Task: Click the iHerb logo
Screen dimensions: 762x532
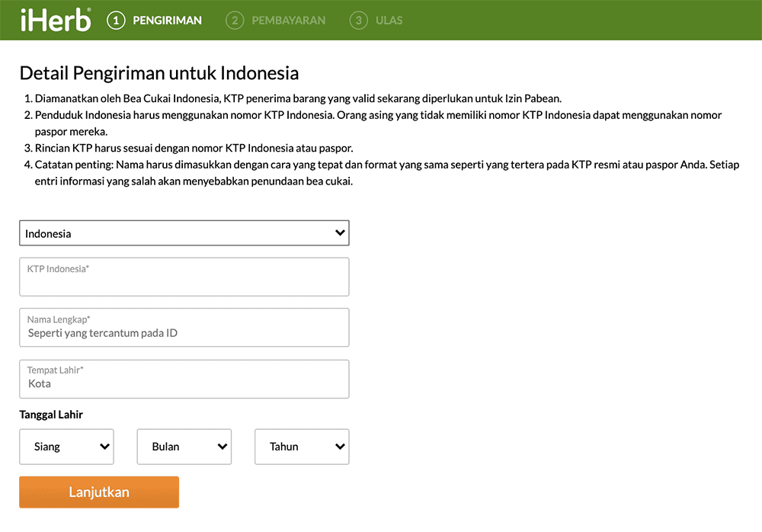Action: point(56,20)
